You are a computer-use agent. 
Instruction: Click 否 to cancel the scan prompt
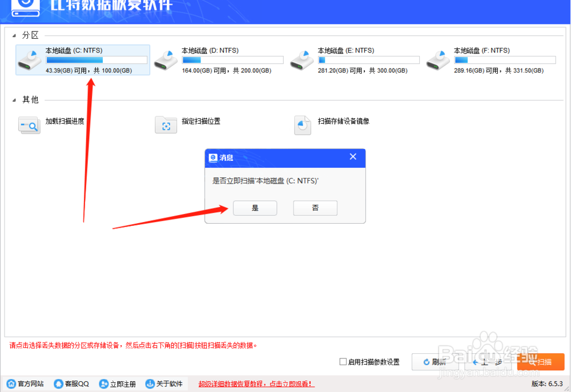(x=315, y=208)
